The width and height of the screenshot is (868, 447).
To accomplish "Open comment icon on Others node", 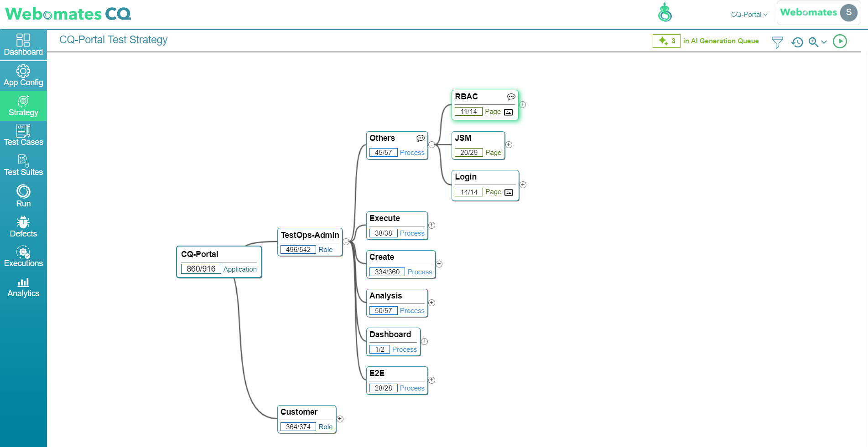I will [x=421, y=138].
